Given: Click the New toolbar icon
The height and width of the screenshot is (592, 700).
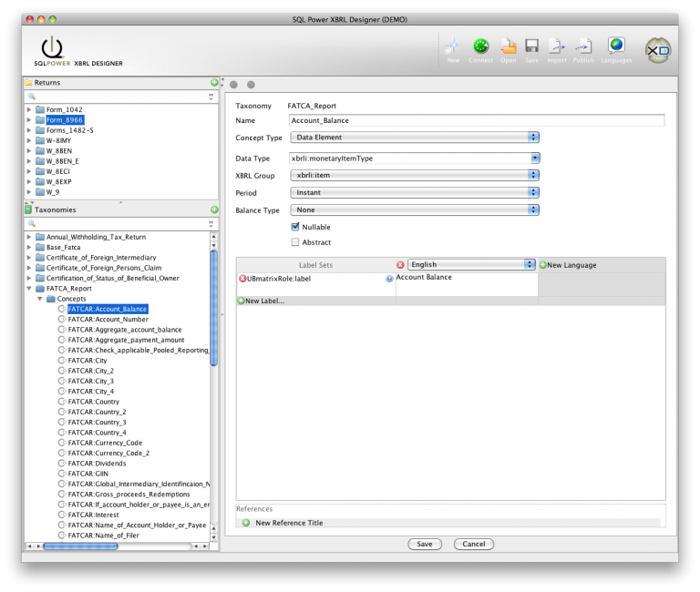Looking at the screenshot, I should 453,46.
